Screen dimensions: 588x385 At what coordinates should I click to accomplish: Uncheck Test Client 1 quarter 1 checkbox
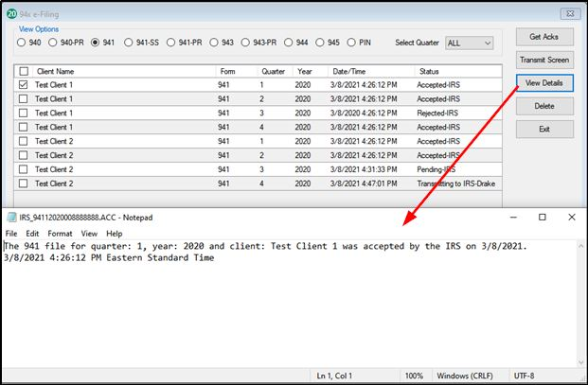[23, 85]
